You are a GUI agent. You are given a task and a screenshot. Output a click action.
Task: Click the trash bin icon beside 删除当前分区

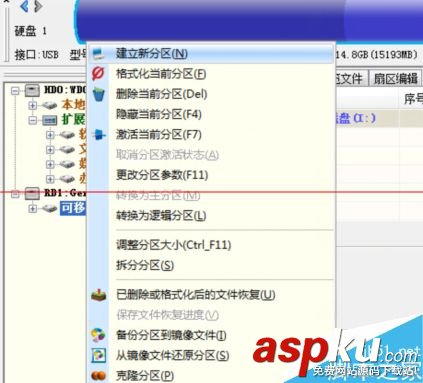99,94
